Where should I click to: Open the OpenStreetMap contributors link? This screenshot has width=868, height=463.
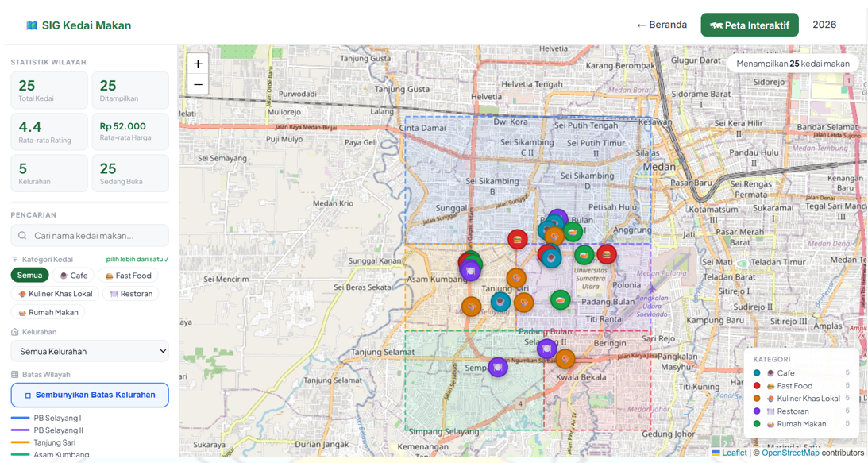point(790,453)
